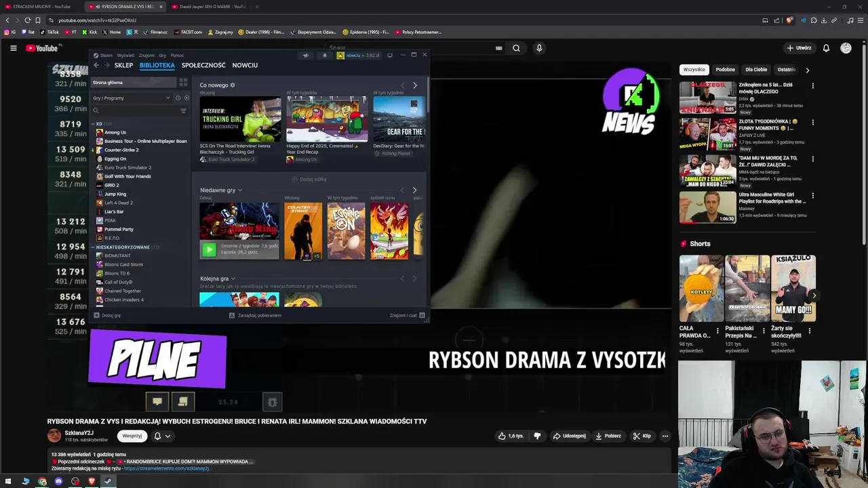The width and height of the screenshot is (868, 488).
Task: Switch to SPOŁECZNOŚĆ tab in Steam
Action: pyautogui.click(x=203, y=65)
